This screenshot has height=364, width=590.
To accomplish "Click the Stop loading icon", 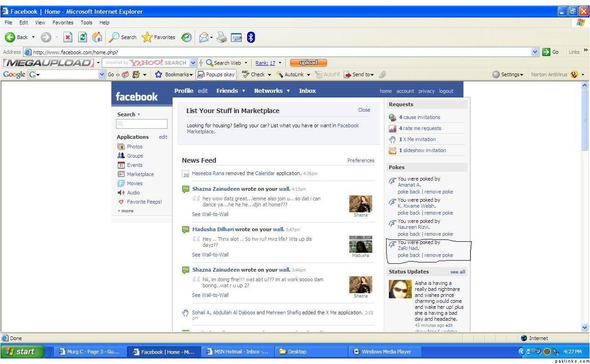I will (68, 37).
